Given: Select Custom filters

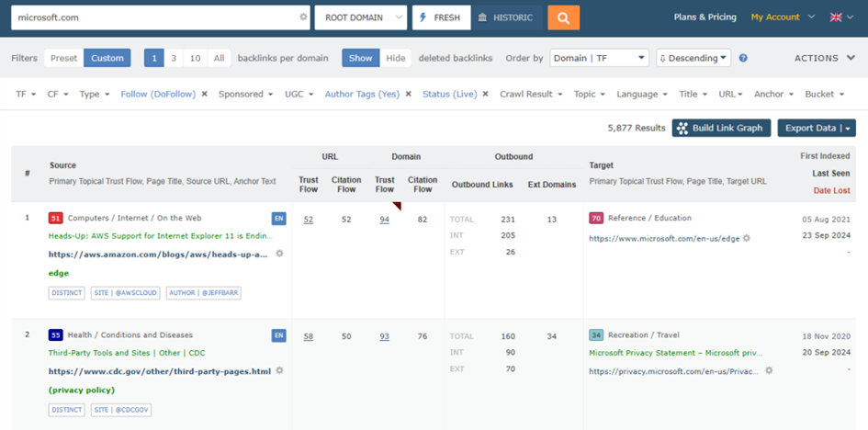Looking at the screenshot, I should click(107, 58).
